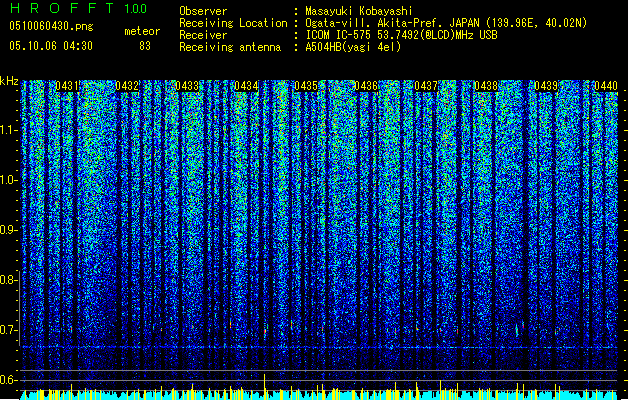Click observer name Masayuki Kobayashi

pos(359,11)
